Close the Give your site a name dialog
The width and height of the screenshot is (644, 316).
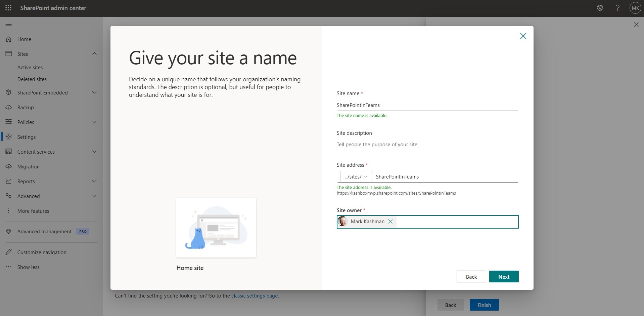coord(523,36)
